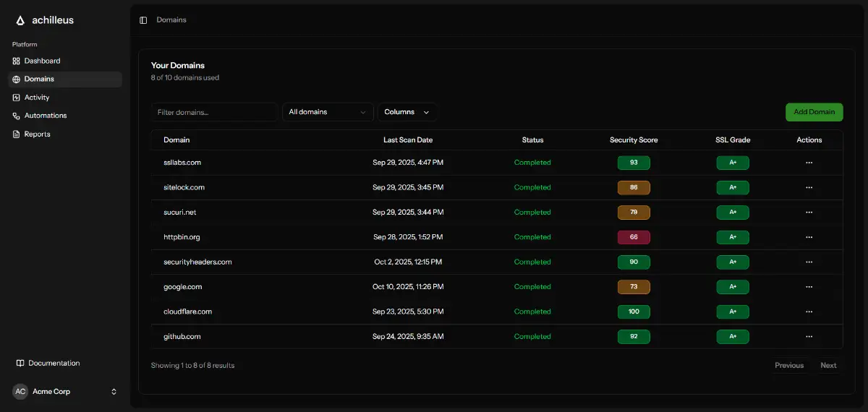Go to Domains in the sidebar
The width and height of the screenshot is (868, 412).
click(39, 80)
